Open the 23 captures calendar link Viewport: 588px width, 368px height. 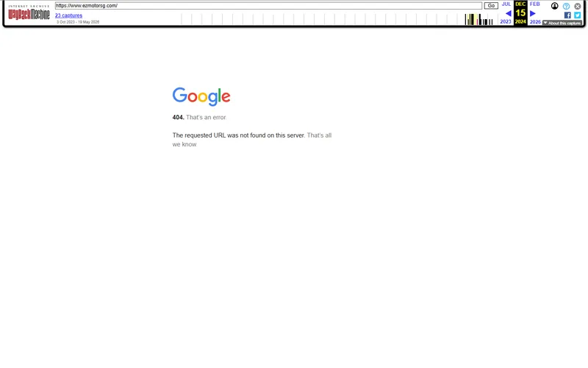[x=68, y=15]
